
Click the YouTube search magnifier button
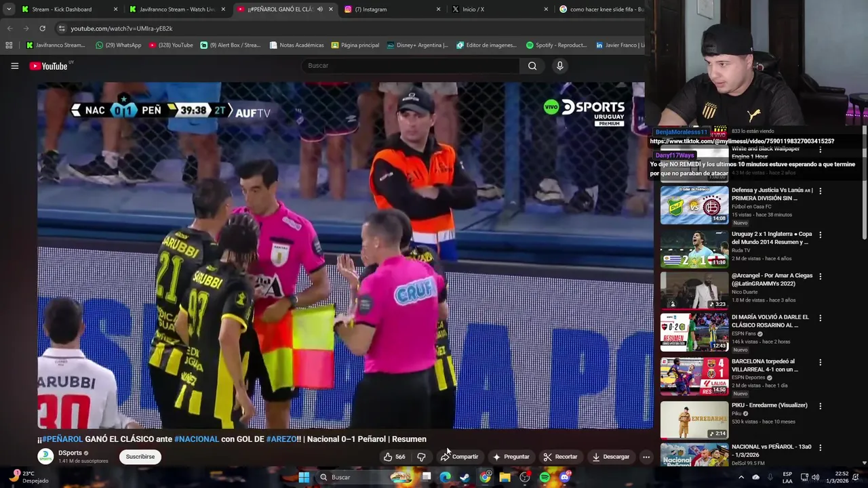(x=532, y=66)
